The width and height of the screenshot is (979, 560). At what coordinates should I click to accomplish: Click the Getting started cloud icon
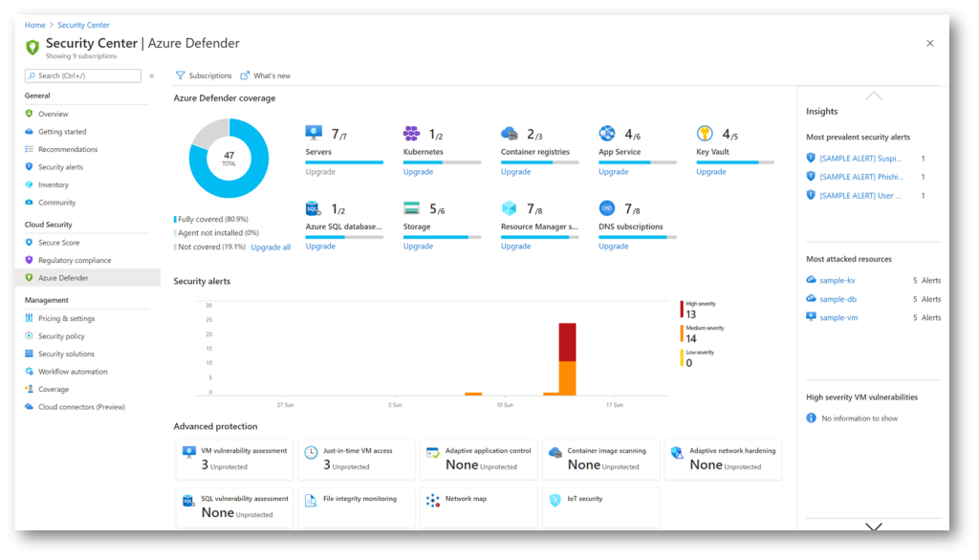[29, 131]
